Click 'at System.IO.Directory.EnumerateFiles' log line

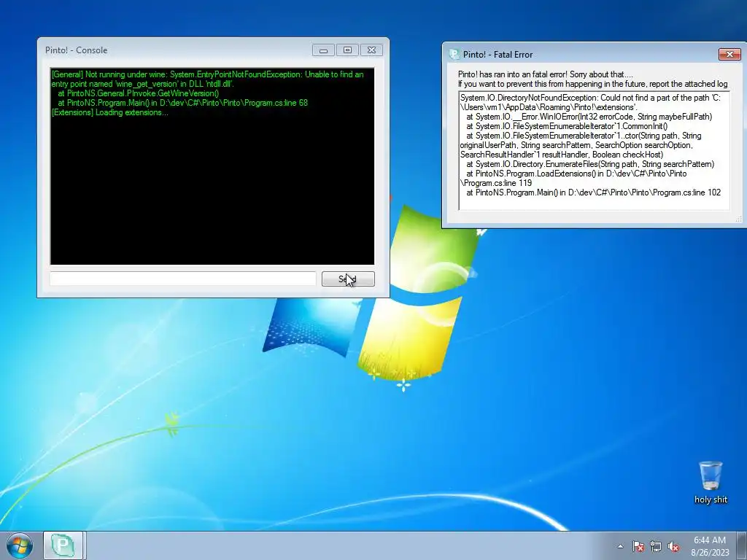pyautogui.click(x=589, y=164)
